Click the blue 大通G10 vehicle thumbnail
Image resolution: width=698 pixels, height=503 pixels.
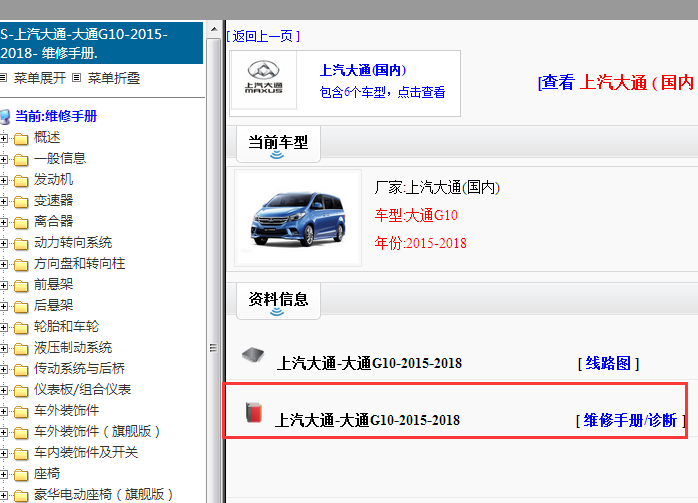[298, 218]
